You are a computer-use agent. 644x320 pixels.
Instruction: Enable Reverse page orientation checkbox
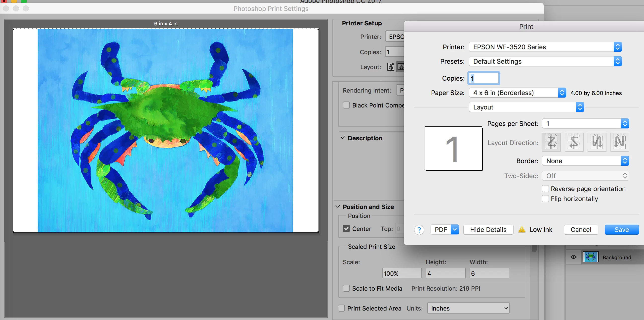click(x=545, y=189)
